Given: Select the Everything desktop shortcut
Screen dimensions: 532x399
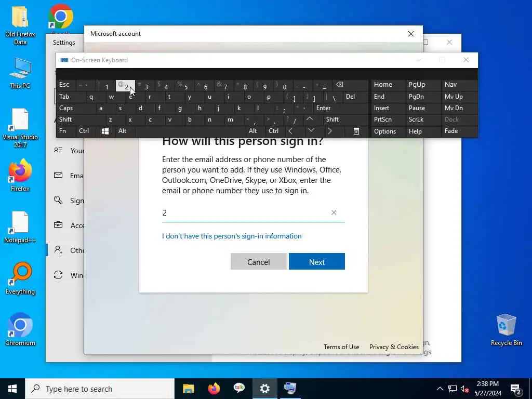Looking at the screenshot, I should coord(20,279).
